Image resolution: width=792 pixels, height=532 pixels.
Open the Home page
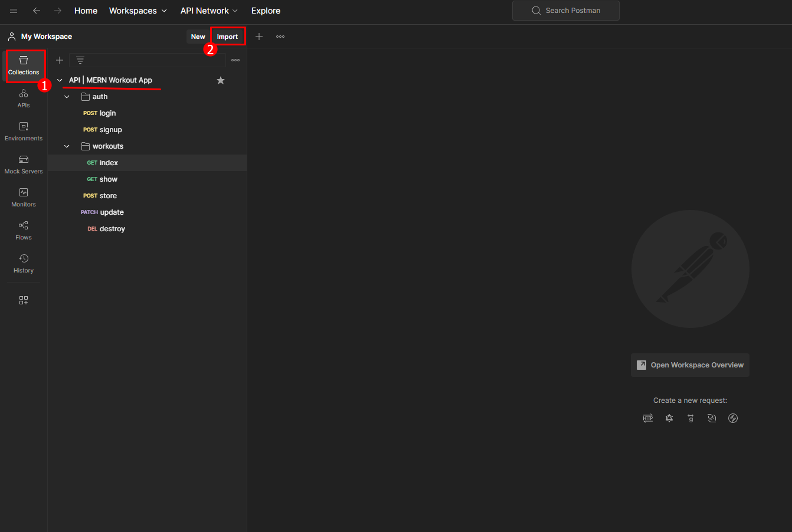pyautogui.click(x=86, y=11)
